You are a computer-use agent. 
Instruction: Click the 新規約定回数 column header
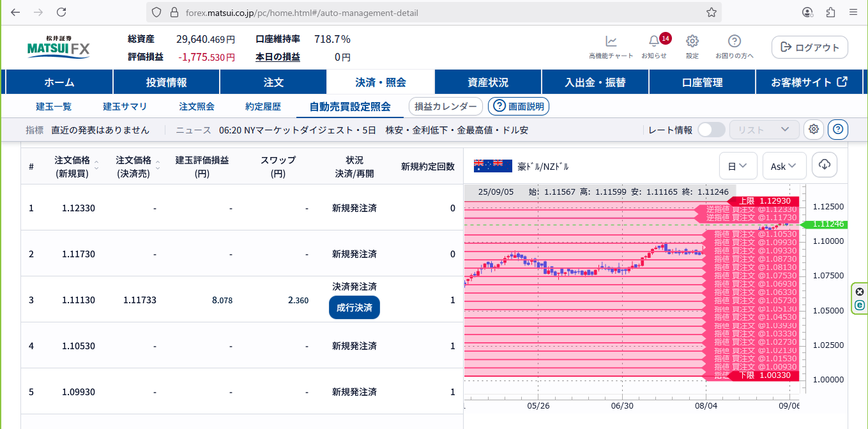click(428, 166)
